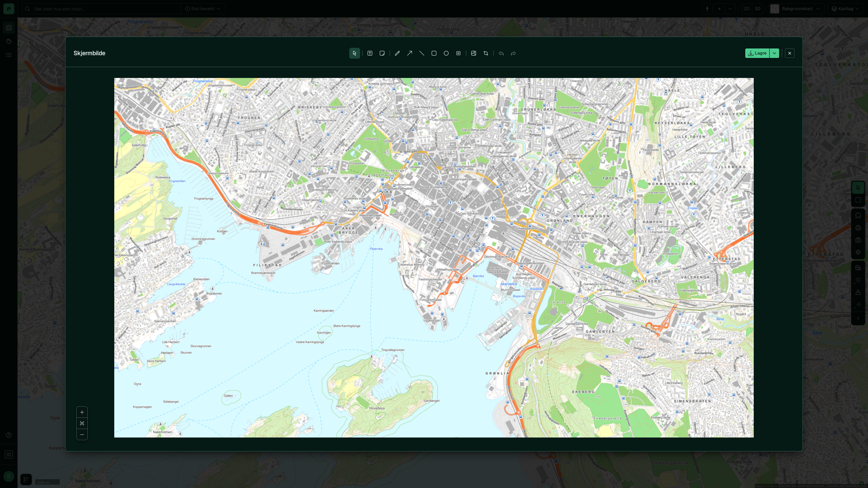Choose the freehand pencil tool
868x488 pixels.
click(x=397, y=53)
